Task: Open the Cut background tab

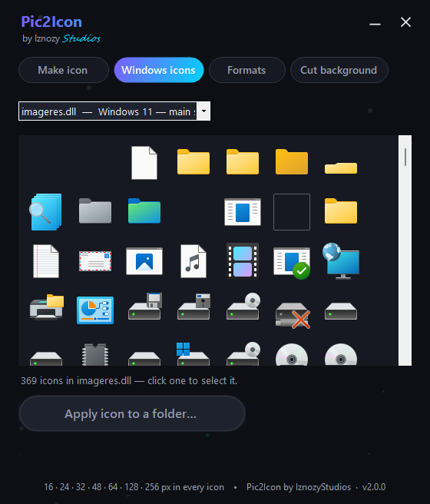Action: (339, 70)
